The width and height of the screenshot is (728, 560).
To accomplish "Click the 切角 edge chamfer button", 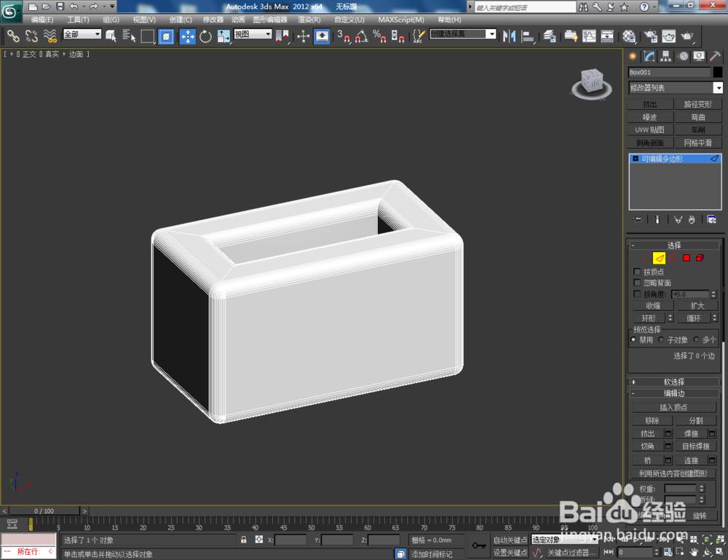I will click(x=648, y=446).
